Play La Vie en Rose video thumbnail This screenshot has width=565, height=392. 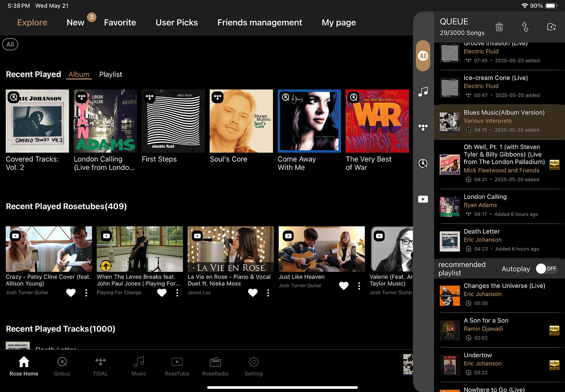tap(231, 249)
